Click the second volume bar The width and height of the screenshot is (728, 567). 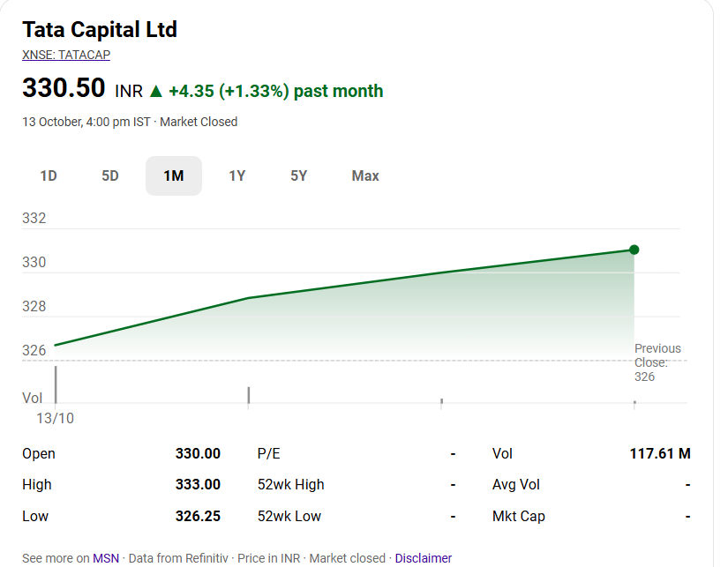click(249, 395)
